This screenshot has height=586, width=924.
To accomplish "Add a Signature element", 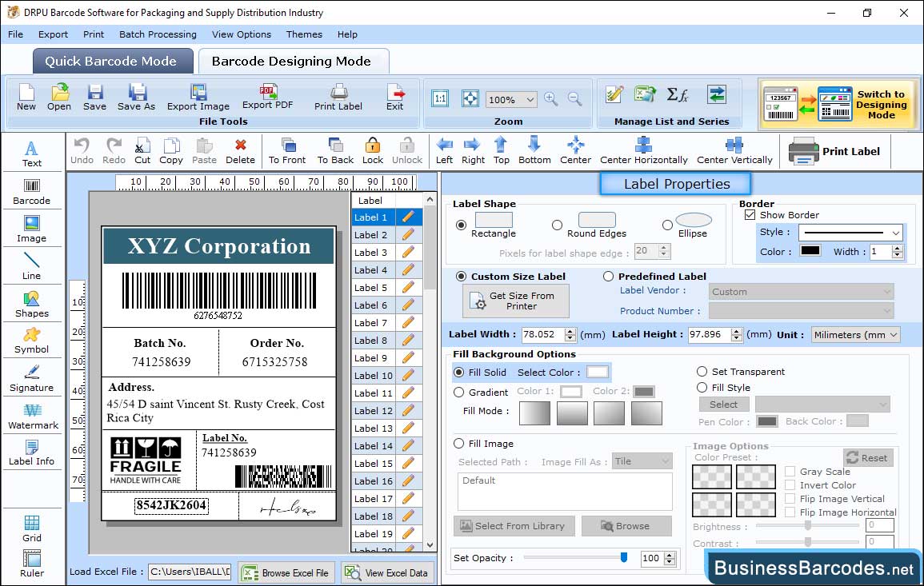I will (32, 378).
